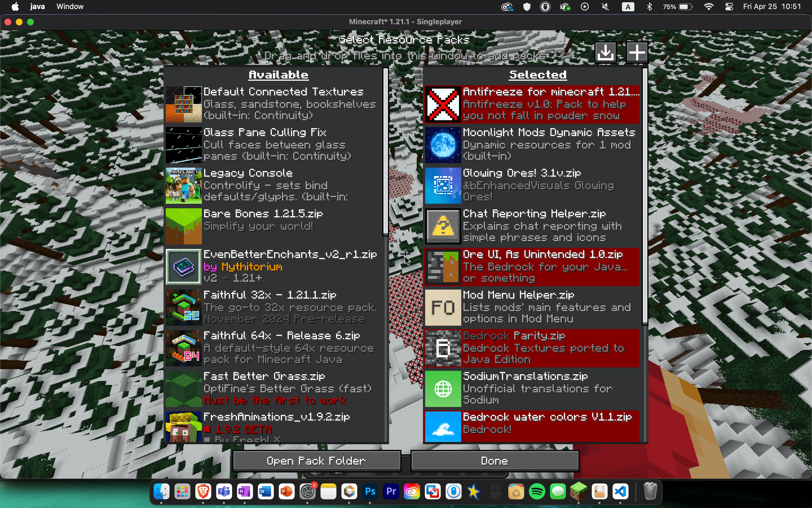Click 'Ore UI, As Unintended 1.0.zip' title
Image resolution: width=812 pixels, height=508 pixels.
coord(542,254)
